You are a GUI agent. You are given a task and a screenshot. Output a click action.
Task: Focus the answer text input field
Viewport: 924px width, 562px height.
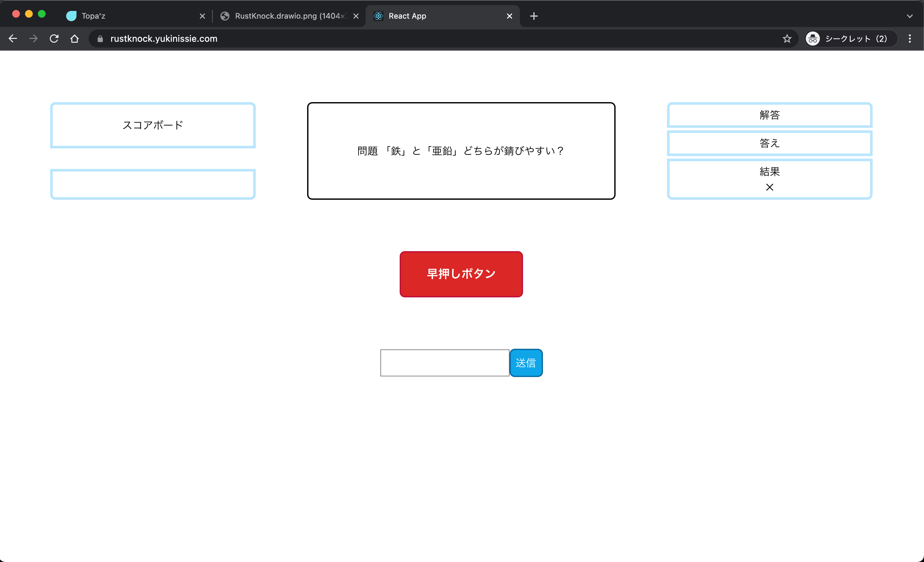(445, 363)
